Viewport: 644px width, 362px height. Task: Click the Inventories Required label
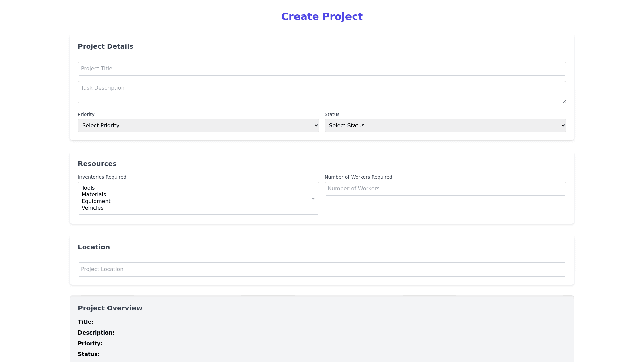coord(102,177)
